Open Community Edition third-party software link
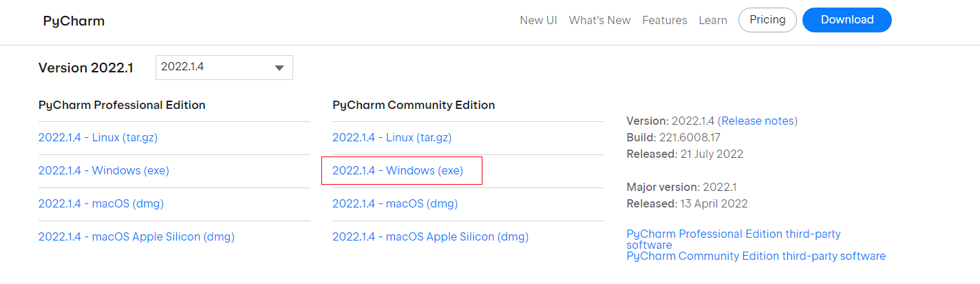 tap(756, 256)
